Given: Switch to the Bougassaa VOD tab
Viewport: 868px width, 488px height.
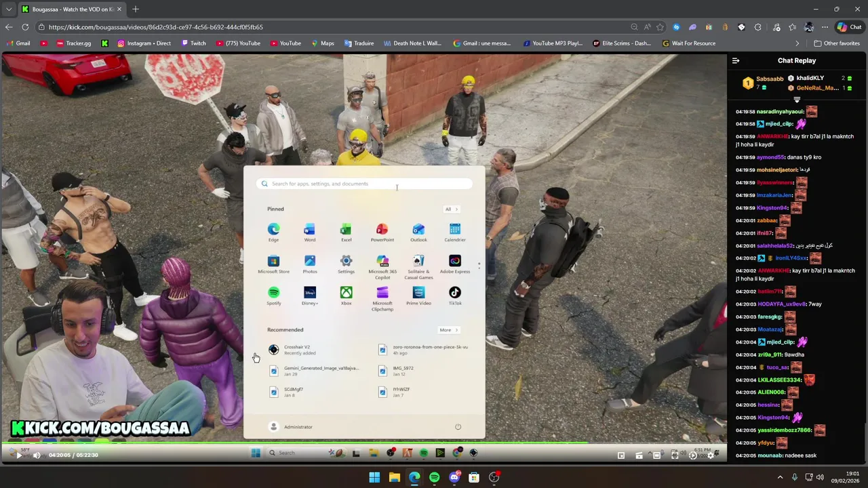Looking at the screenshot, I should tap(72, 9).
